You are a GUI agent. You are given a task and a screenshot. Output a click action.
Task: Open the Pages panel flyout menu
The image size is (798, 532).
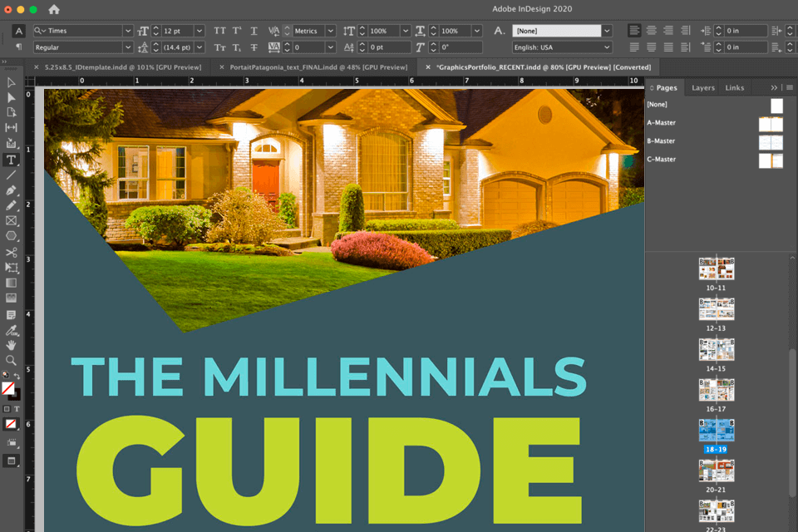point(790,87)
